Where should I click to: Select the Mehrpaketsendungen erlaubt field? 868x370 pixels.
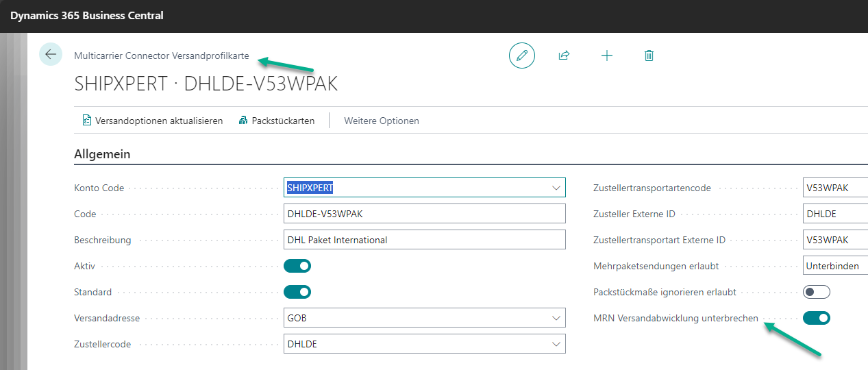pos(834,266)
